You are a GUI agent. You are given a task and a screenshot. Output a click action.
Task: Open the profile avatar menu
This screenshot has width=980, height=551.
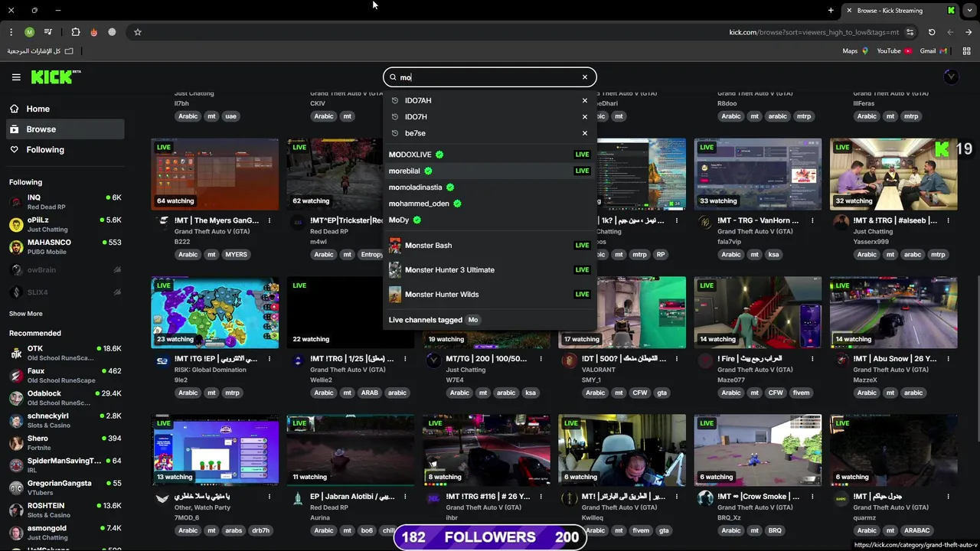coord(951,77)
